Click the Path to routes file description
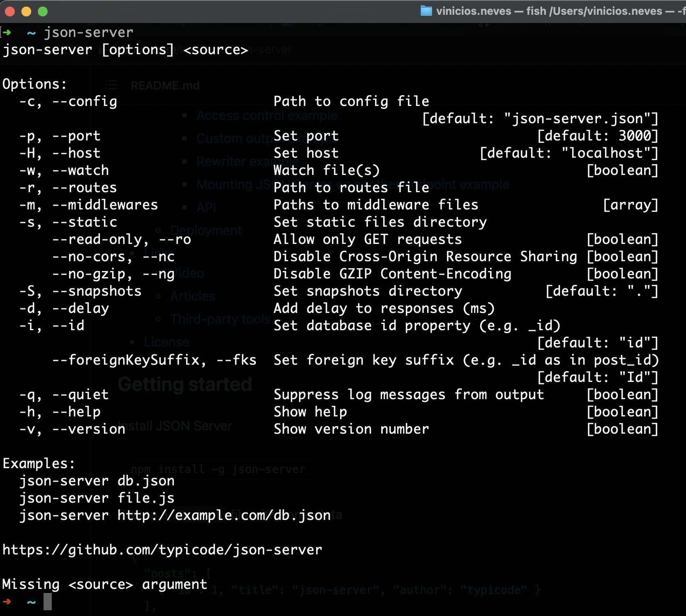 tap(352, 188)
